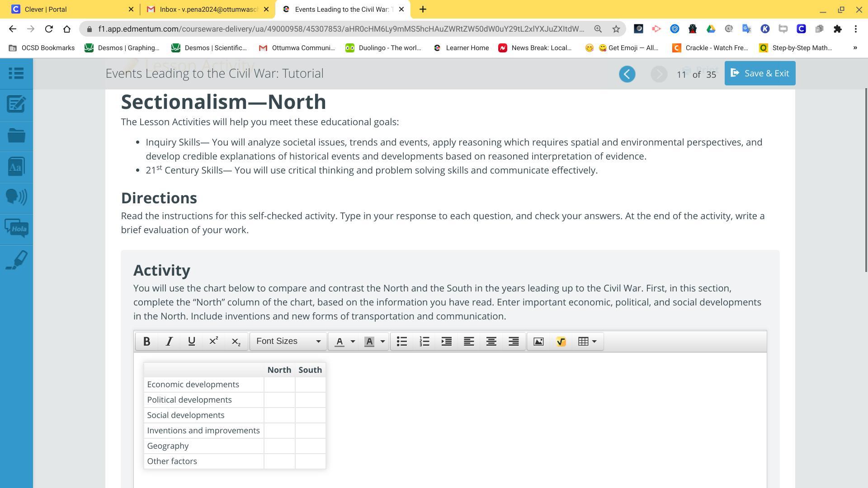Insert a numbered list
This screenshot has height=488, width=868.
click(424, 342)
